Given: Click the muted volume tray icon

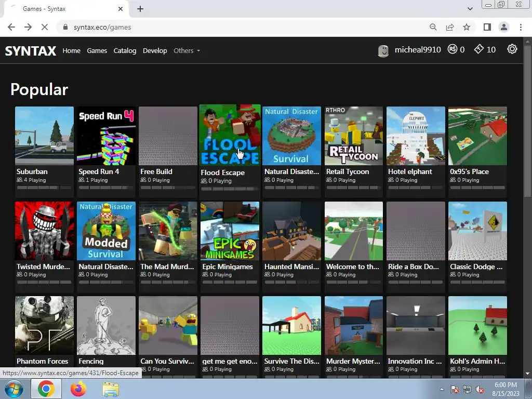Looking at the screenshot, I should (x=480, y=389).
